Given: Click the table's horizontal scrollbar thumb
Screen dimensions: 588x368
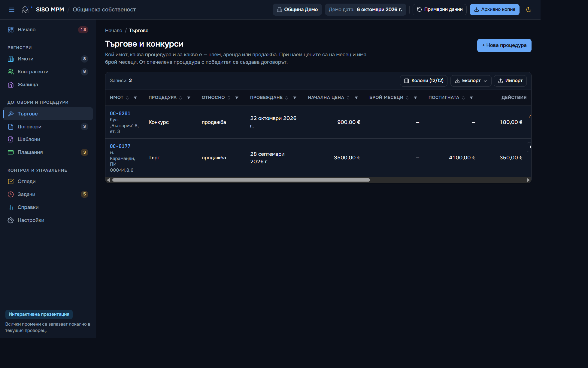Looking at the screenshot, I should [x=241, y=180].
